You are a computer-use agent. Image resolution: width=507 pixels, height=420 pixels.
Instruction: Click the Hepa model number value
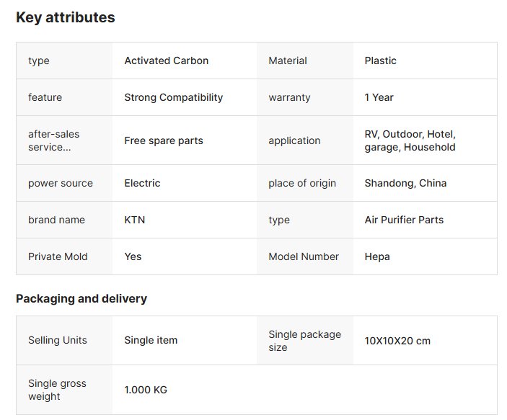[x=377, y=257]
